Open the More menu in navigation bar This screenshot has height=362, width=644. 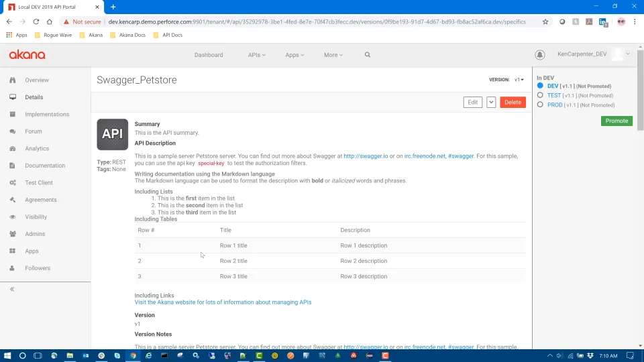coord(333,55)
